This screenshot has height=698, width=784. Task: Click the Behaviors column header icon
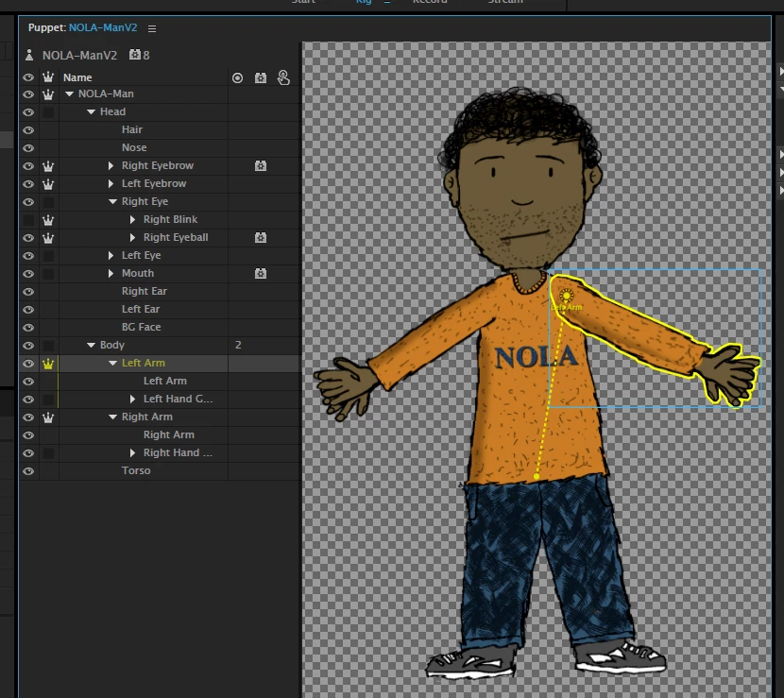261,78
